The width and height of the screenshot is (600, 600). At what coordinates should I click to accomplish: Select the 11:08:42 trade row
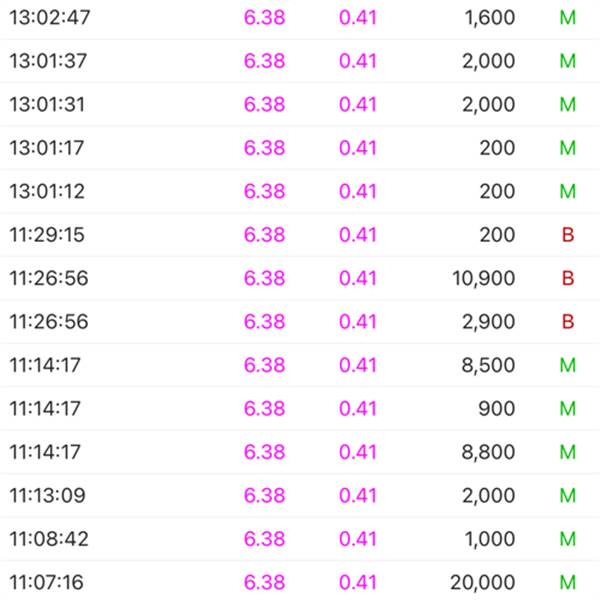click(x=300, y=539)
